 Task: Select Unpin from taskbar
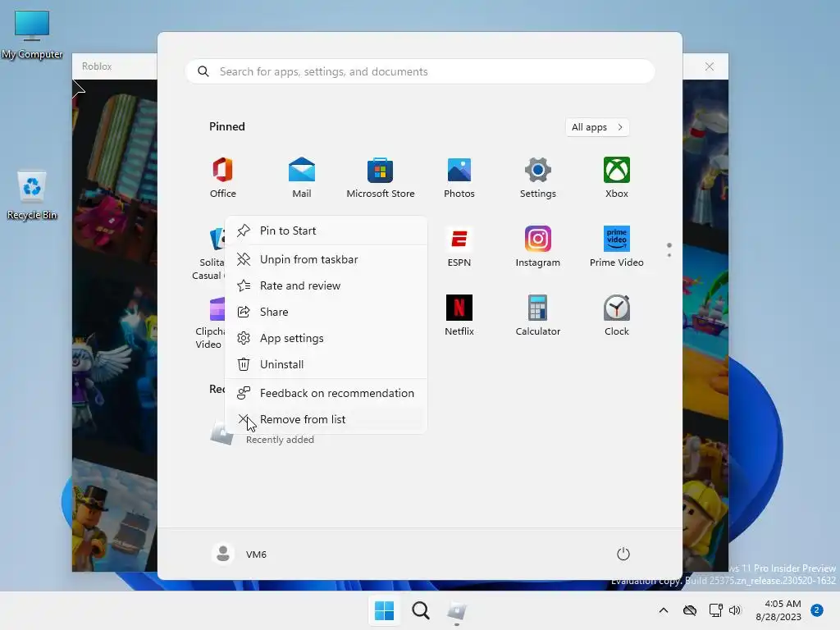[x=326, y=259]
